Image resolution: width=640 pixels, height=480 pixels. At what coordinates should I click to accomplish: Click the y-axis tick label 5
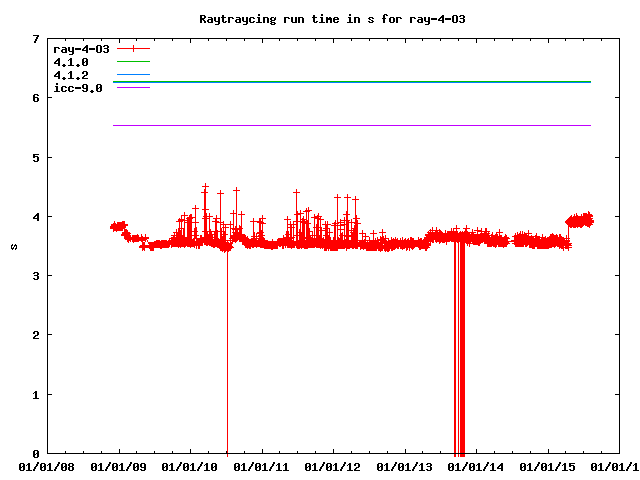35,158
